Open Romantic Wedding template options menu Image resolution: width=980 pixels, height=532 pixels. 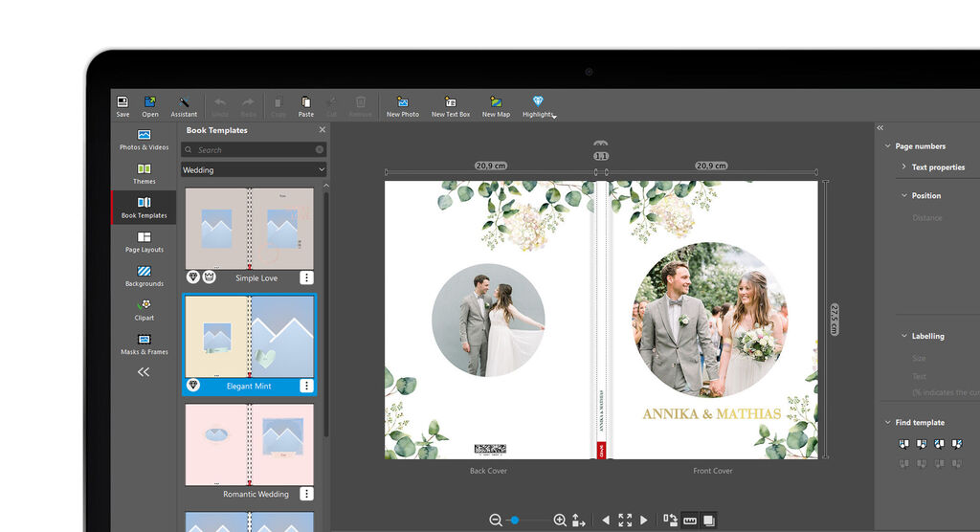[306, 494]
